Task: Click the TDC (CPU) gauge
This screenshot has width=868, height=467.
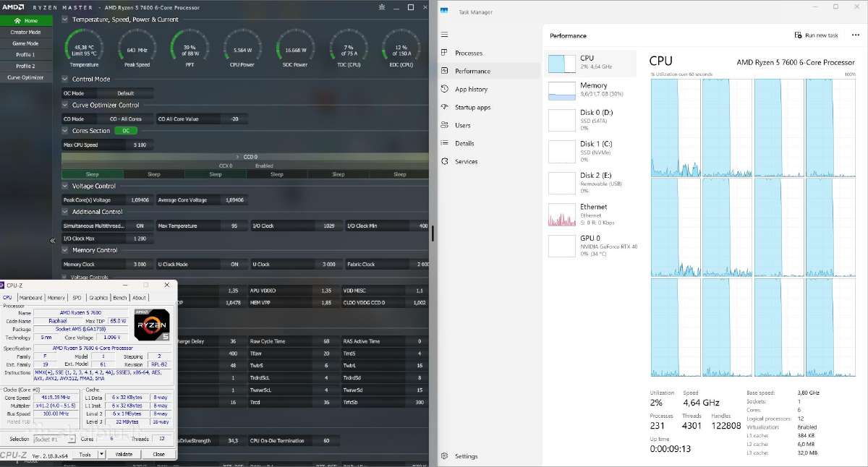Action: [x=348, y=48]
